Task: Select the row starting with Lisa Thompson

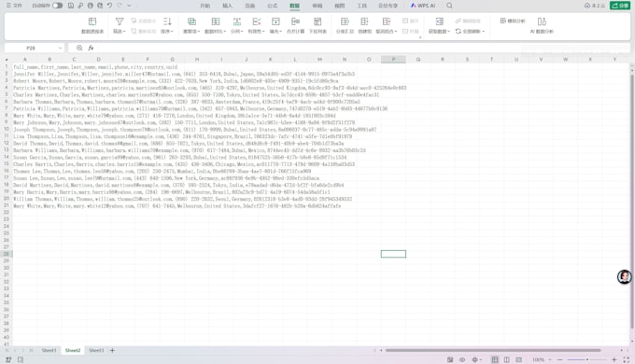Action: [x=182, y=136]
